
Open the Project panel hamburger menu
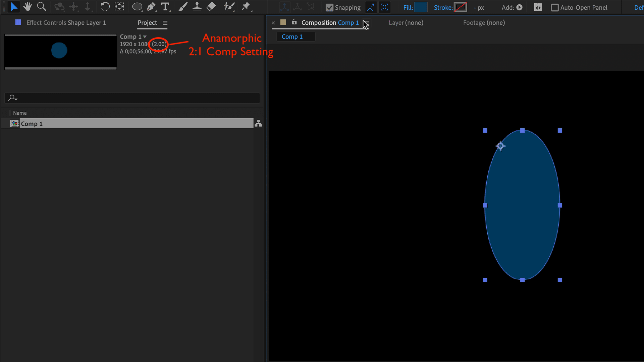pos(165,23)
